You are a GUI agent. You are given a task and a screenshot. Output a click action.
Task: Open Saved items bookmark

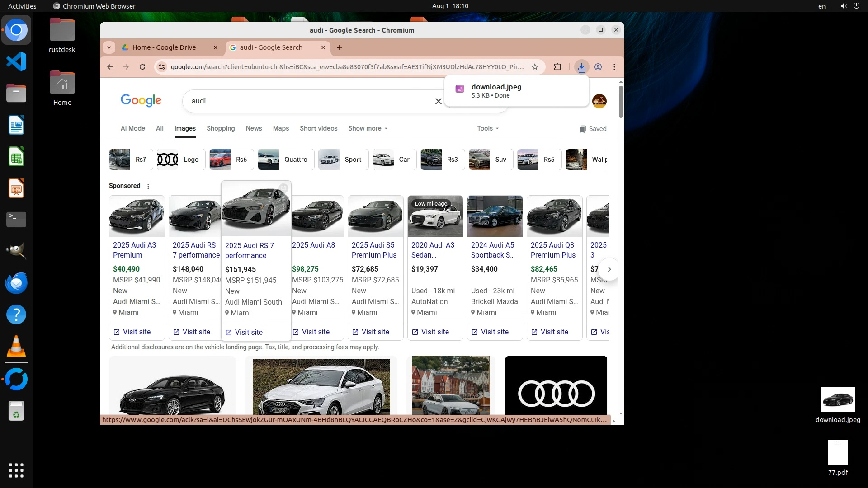[592, 129]
